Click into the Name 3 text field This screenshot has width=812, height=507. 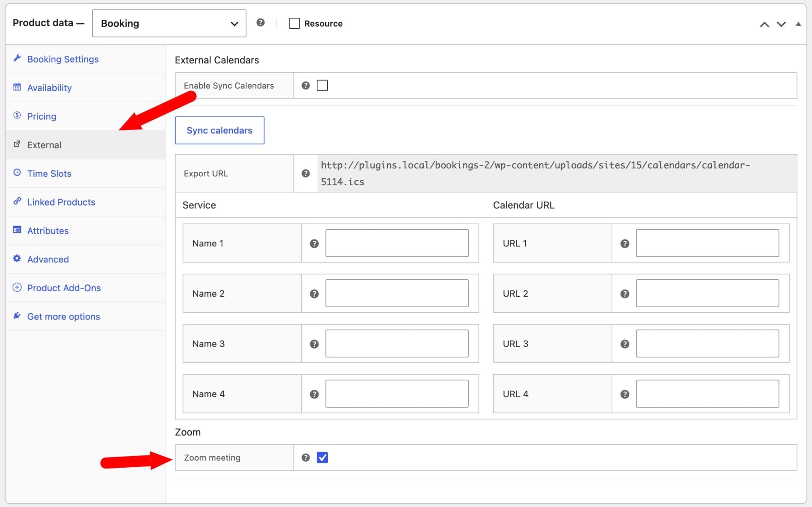(397, 343)
